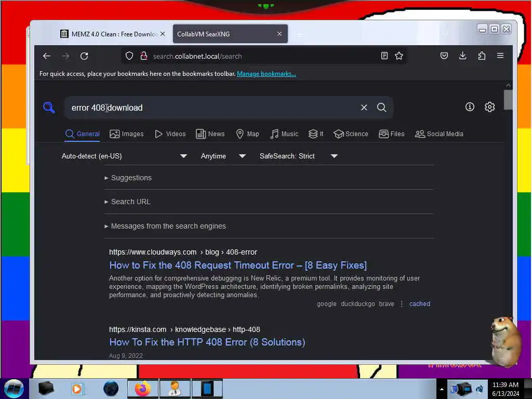Screen dimensions: 532x399
Task: Select the It search category
Action: [x=316, y=134]
